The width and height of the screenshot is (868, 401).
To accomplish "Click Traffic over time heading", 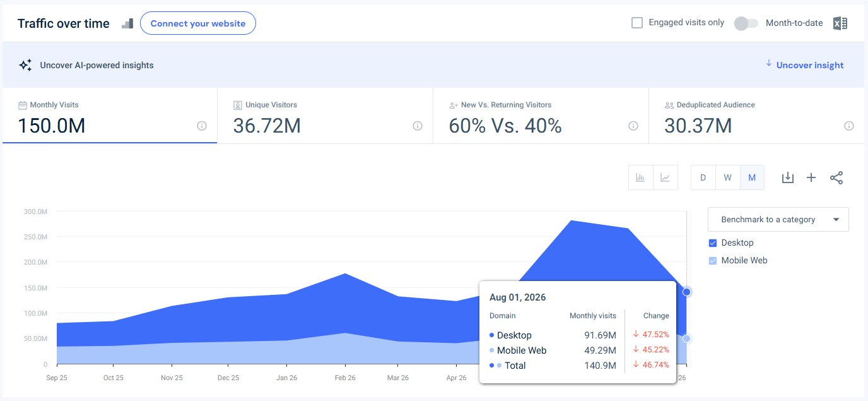I will (x=64, y=23).
